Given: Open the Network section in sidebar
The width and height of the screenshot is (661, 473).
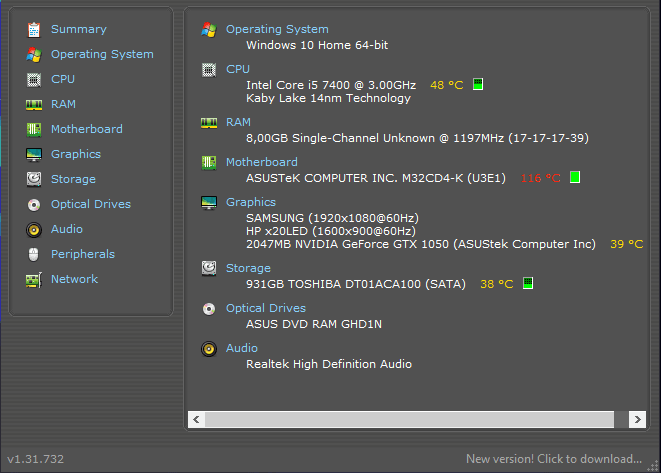Looking at the screenshot, I should pos(74,279).
